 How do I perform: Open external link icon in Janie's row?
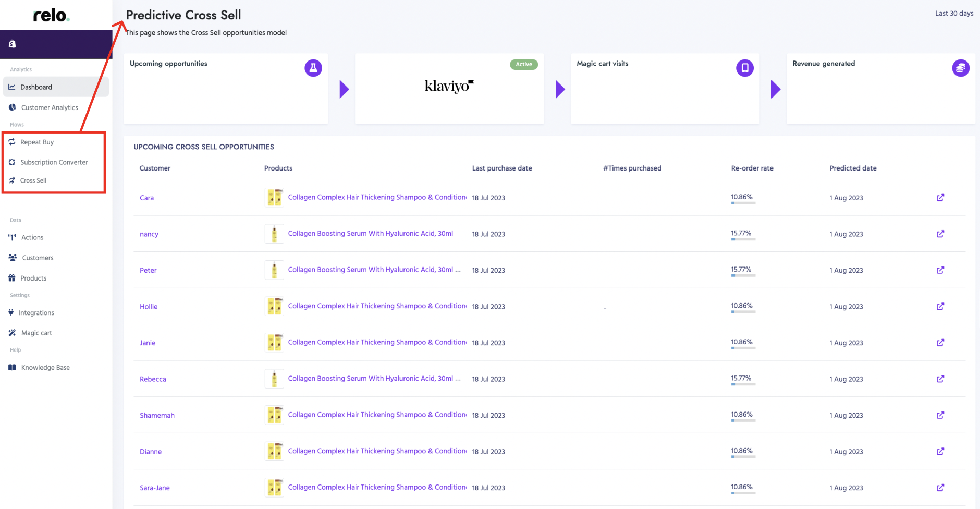pos(940,343)
